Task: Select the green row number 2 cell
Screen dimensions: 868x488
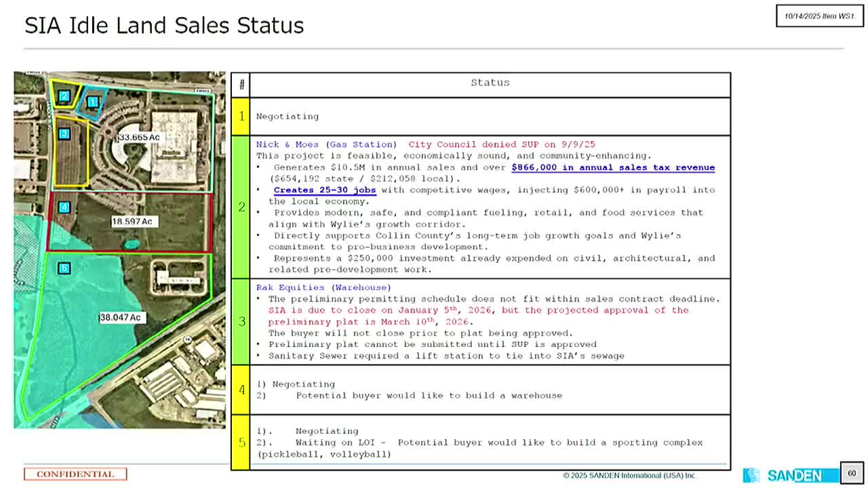Action: point(241,207)
